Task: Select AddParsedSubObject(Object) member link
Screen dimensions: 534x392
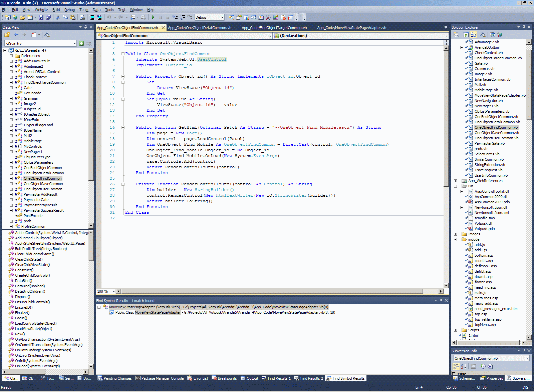Action: click(x=39, y=238)
